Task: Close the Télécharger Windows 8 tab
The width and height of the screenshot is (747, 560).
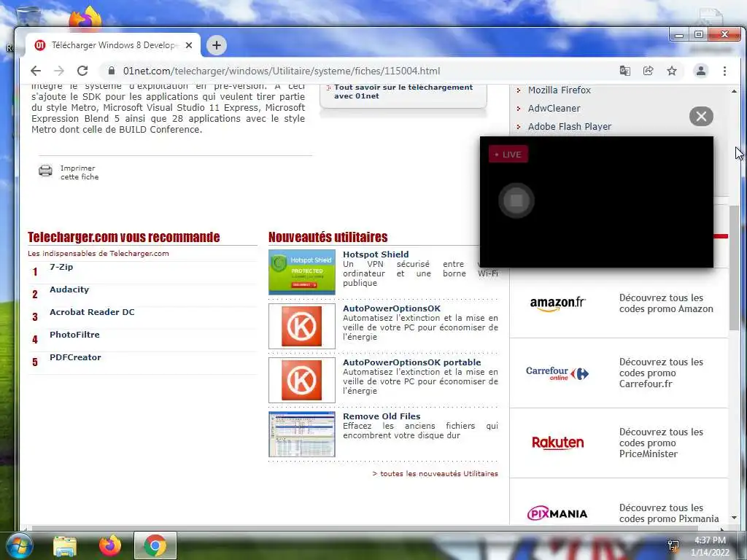Action: (x=189, y=45)
